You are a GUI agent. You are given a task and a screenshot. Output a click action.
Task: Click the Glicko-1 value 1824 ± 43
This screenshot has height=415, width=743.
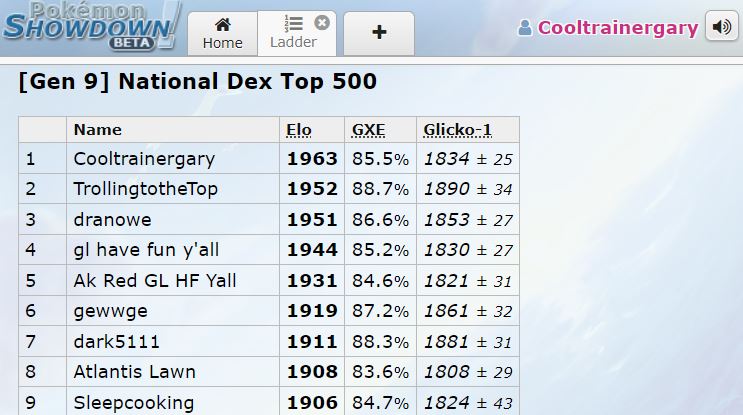pyautogui.click(x=468, y=403)
